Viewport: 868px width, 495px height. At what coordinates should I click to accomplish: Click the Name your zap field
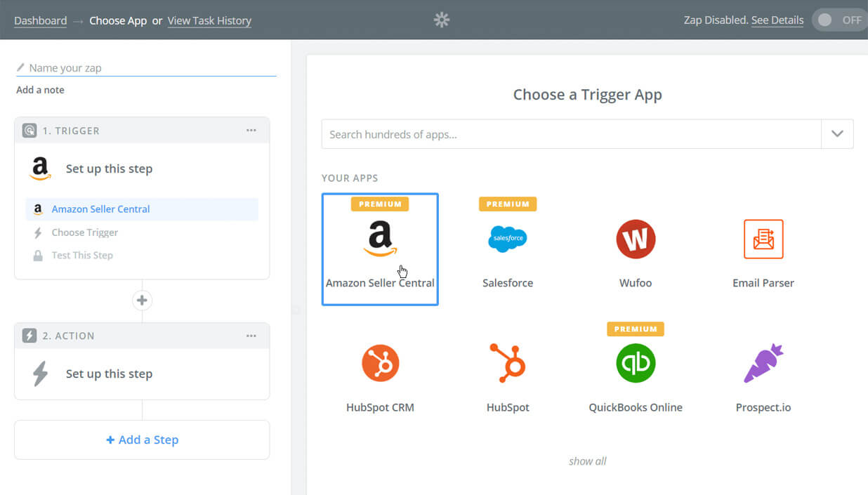tap(147, 68)
